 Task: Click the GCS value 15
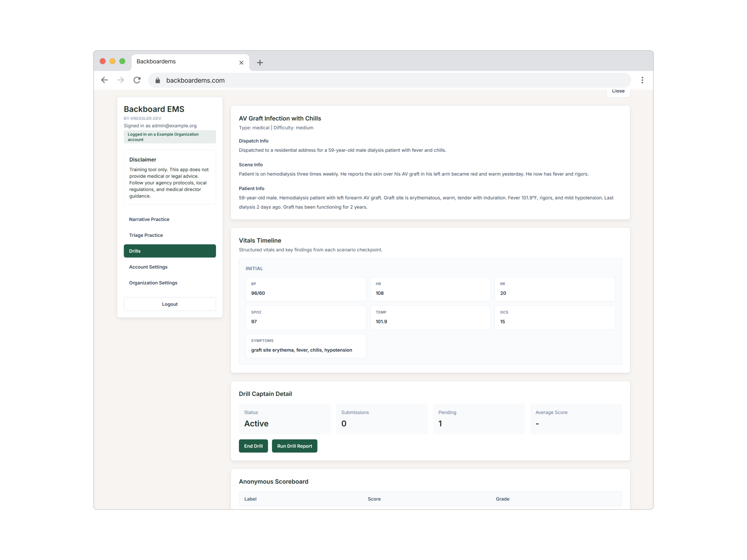coord(503,322)
